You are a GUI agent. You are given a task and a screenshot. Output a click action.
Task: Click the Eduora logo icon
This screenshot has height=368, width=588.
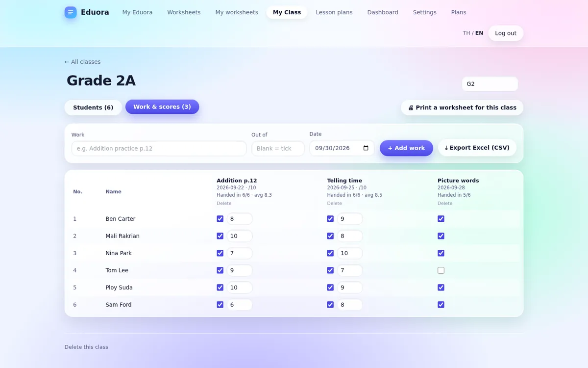click(x=71, y=12)
